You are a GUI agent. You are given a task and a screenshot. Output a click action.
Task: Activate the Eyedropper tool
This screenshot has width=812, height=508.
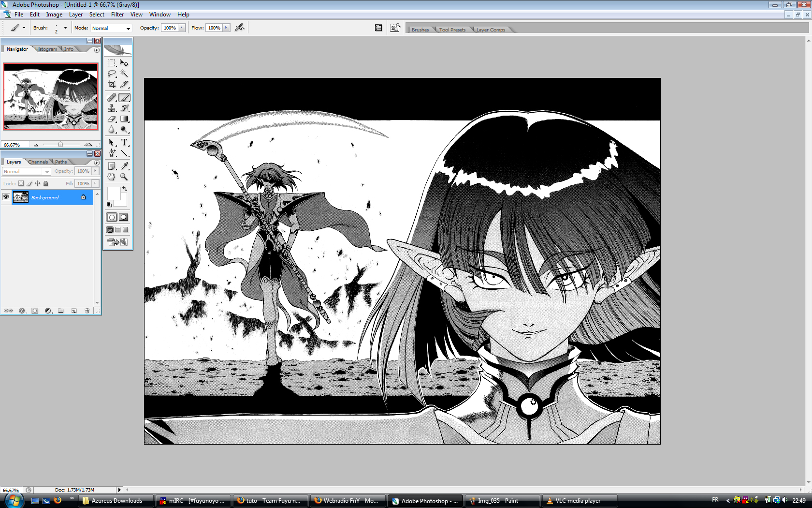124,166
